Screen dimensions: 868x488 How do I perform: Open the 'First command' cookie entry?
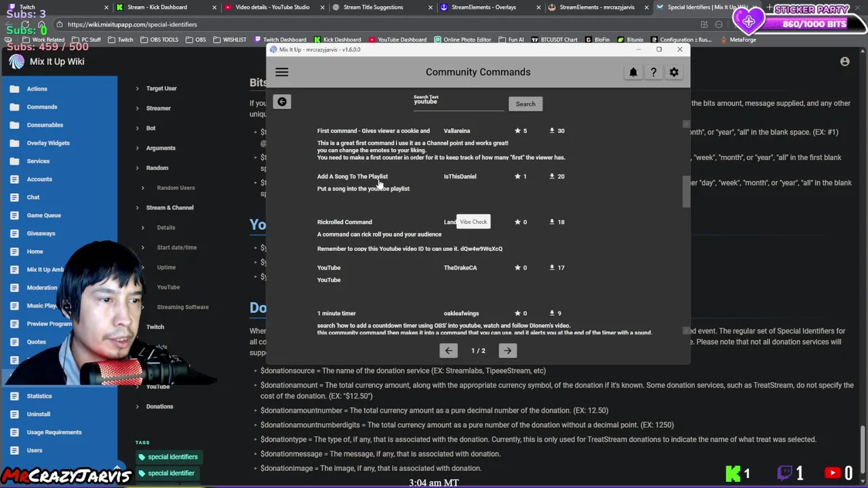(374, 131)
